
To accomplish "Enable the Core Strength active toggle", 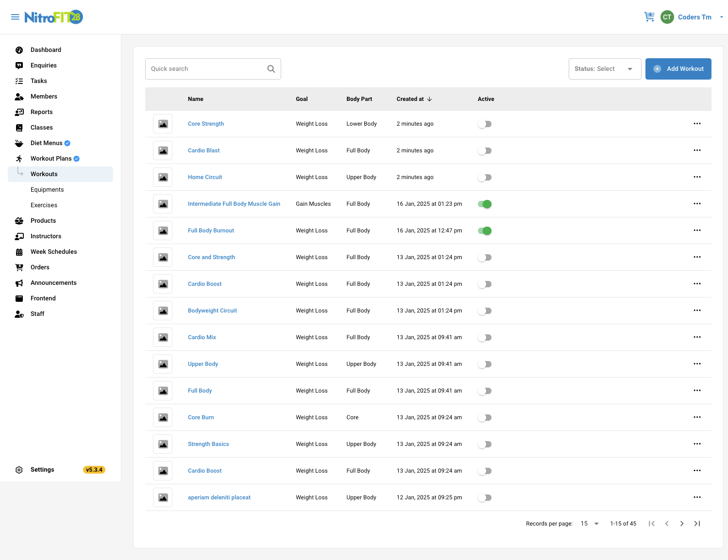I will [485, 124].
